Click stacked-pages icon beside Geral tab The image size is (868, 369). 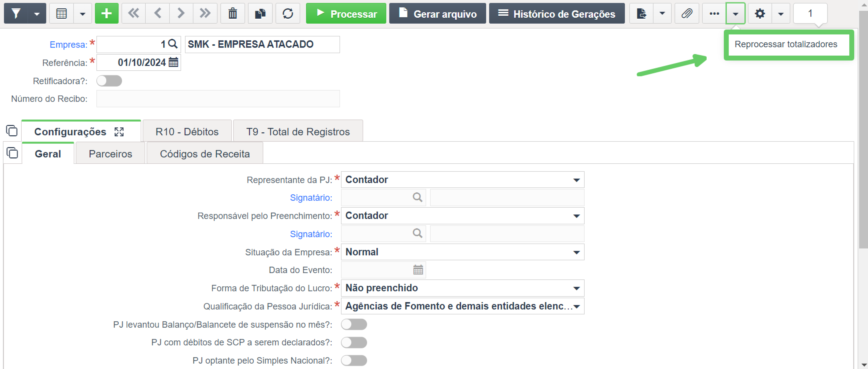[12, 153]
